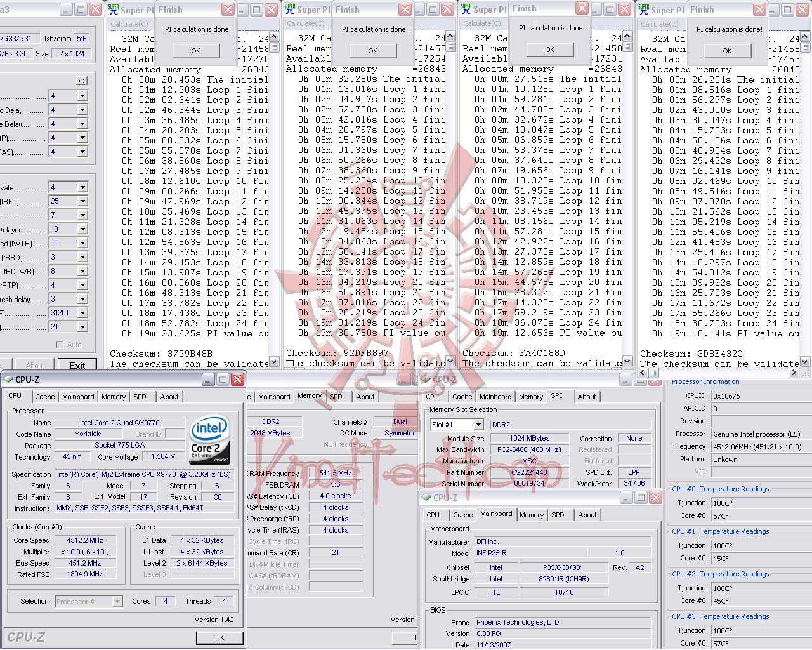Open the (tRFC) dropdown showing 25

82,201
